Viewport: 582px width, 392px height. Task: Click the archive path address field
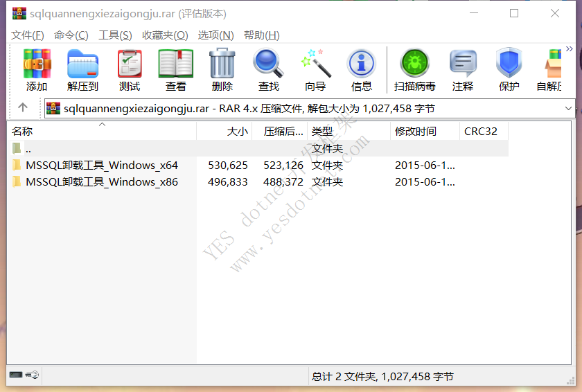point(310,108)
